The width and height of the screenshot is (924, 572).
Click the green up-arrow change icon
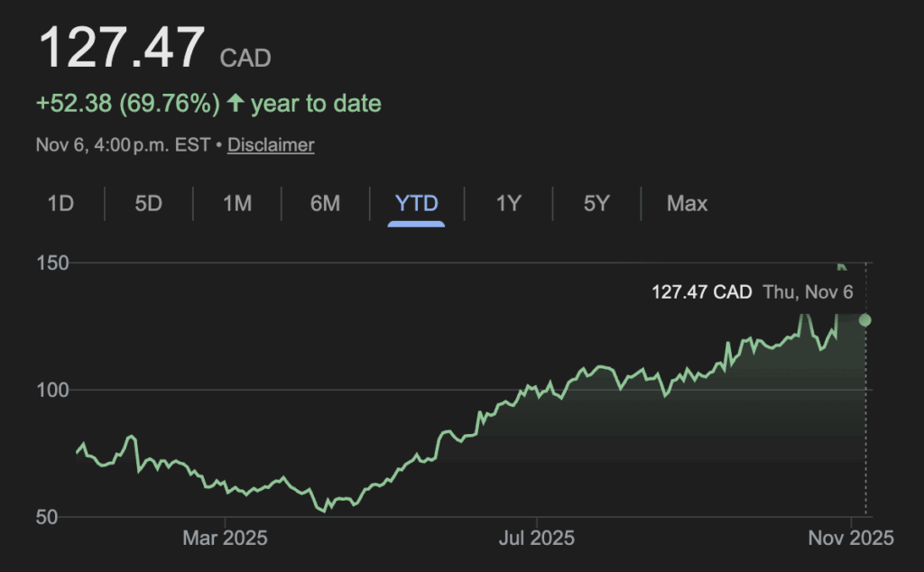point(236,104)
